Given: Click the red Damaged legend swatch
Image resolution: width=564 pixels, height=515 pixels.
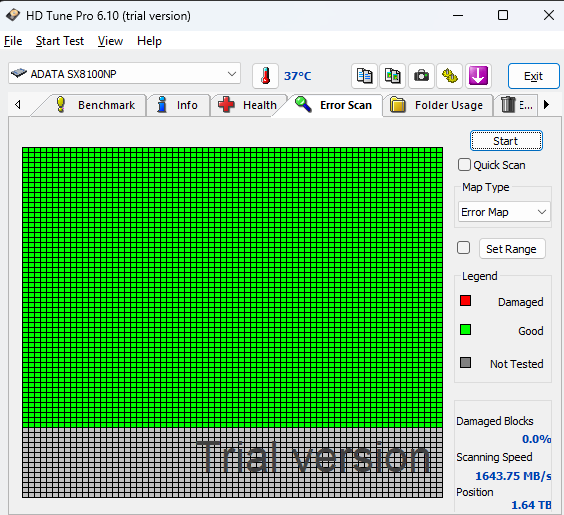Looking at the screenshot, I should (x=465, y=301).
